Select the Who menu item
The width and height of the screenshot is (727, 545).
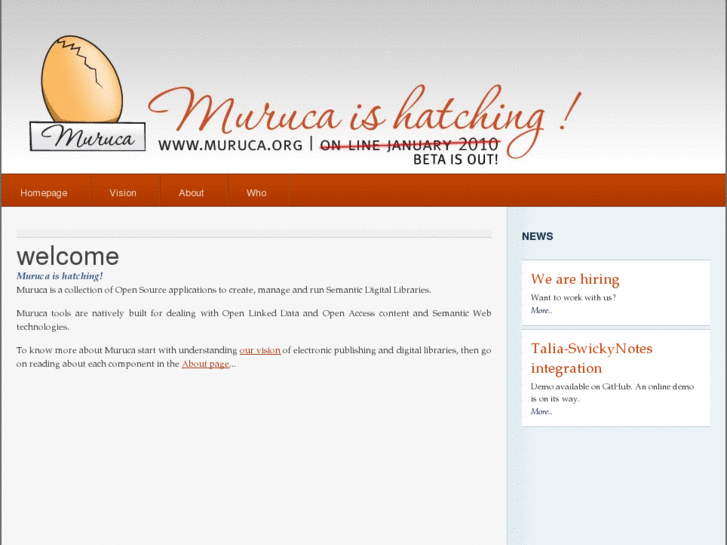pyautogui.click(x=256, y=193)
